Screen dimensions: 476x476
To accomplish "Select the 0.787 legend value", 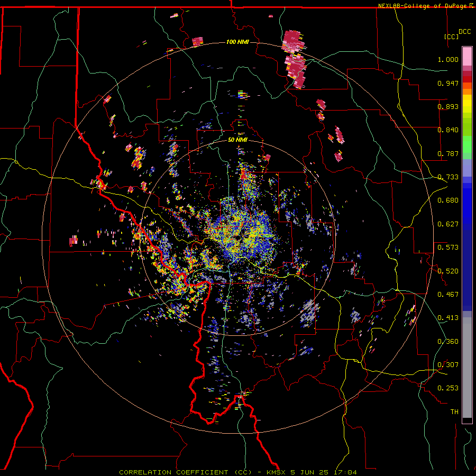I will point(448,153).
